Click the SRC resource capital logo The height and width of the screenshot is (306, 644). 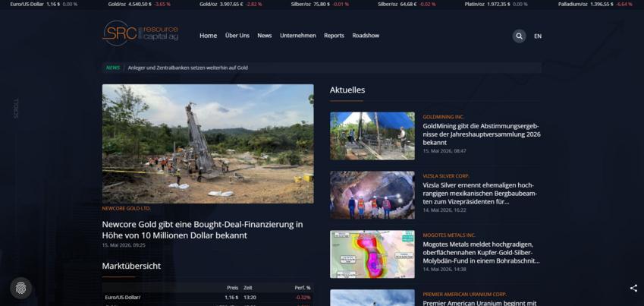click(140, 33)
